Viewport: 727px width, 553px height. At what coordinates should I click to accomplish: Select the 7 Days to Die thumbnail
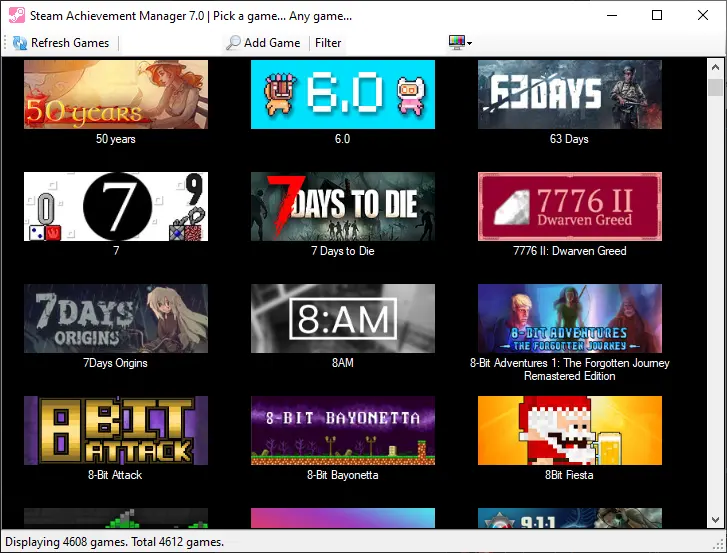coord(343,206)
